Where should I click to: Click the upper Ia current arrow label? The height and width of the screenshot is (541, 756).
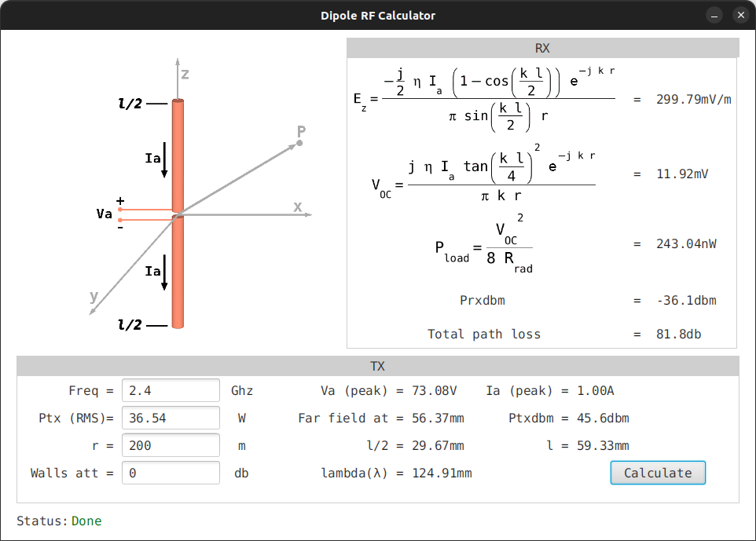tap(152, 158)
